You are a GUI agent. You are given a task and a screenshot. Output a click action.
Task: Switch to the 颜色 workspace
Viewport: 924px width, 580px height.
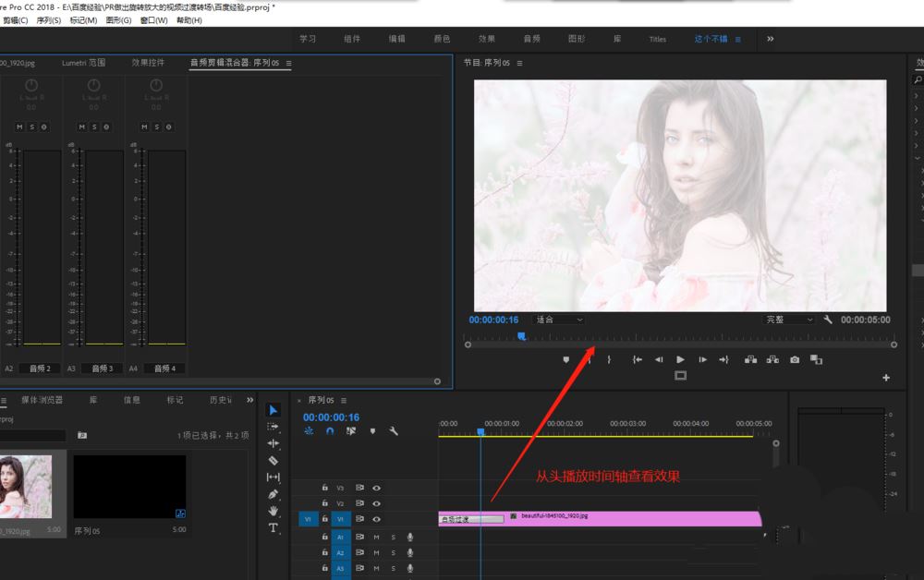point(442,39)
